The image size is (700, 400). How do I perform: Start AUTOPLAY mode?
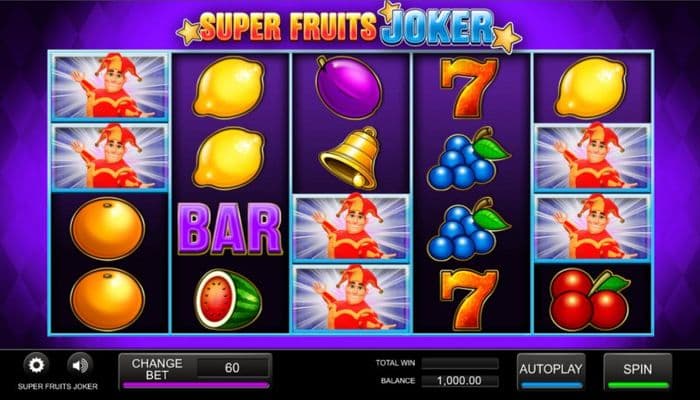click(x=551, y=371)
